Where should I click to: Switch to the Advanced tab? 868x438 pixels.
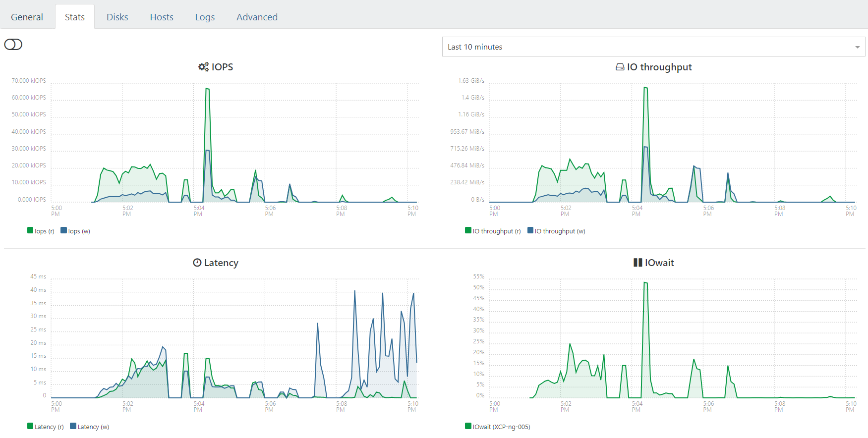[257, 17]
